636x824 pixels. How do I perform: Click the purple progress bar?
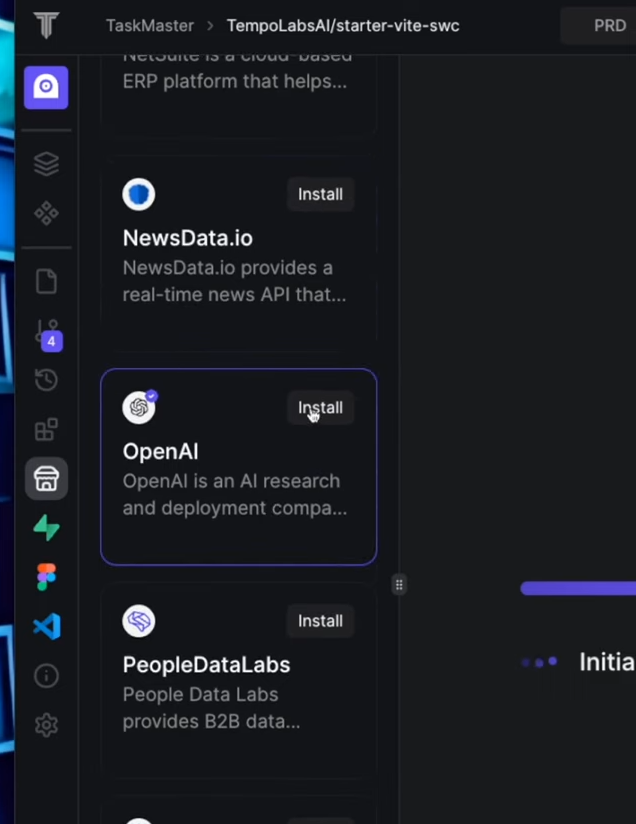[x=578, y=588]
